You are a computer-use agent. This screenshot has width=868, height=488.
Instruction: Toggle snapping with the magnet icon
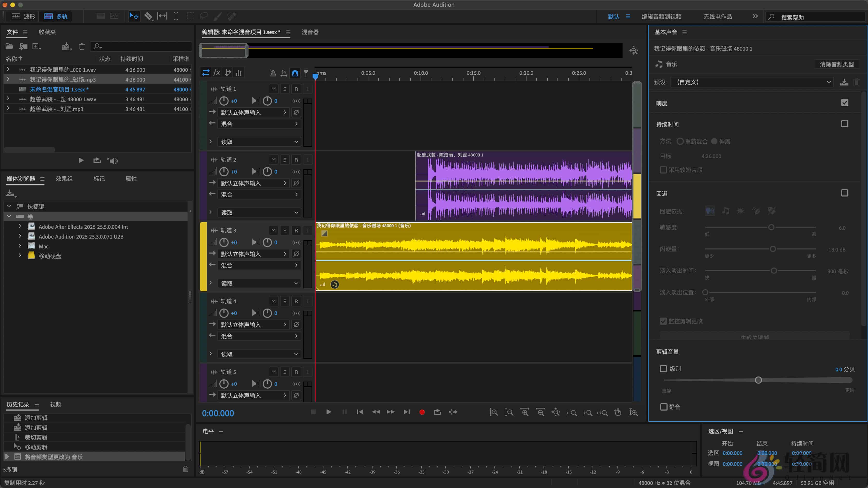coord(295,73)
